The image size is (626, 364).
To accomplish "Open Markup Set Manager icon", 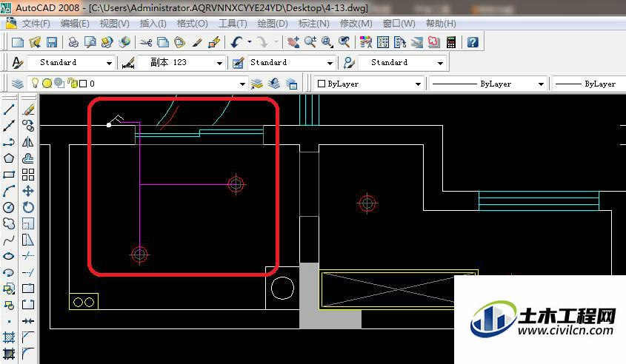I will click(434, 42).
